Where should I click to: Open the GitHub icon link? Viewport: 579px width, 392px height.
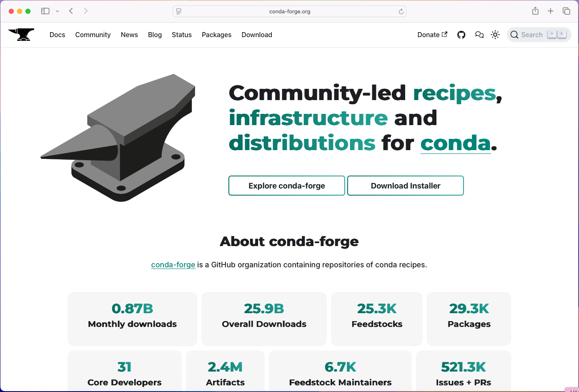(461, 35)
